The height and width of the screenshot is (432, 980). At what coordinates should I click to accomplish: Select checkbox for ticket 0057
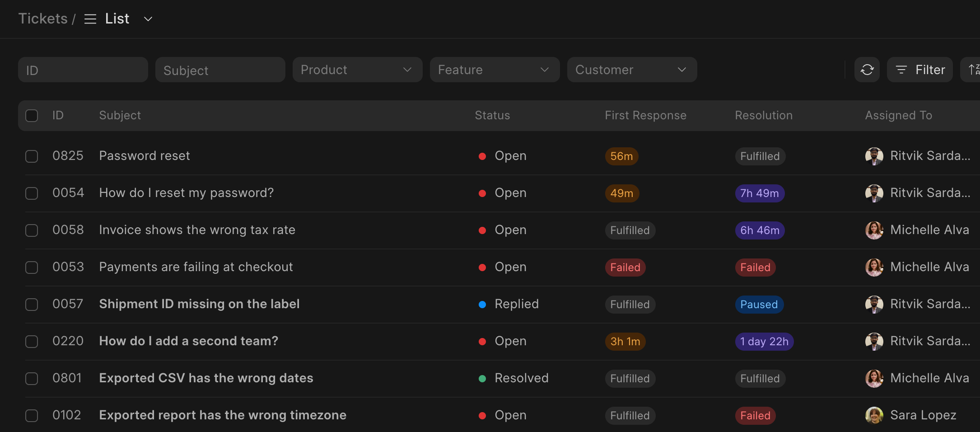(x=32, y=305)
